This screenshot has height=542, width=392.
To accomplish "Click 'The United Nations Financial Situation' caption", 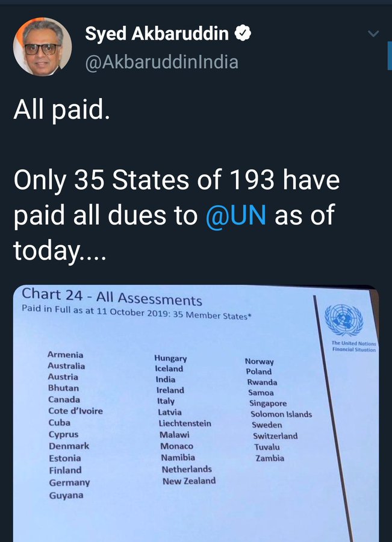I will click(354, 346).
